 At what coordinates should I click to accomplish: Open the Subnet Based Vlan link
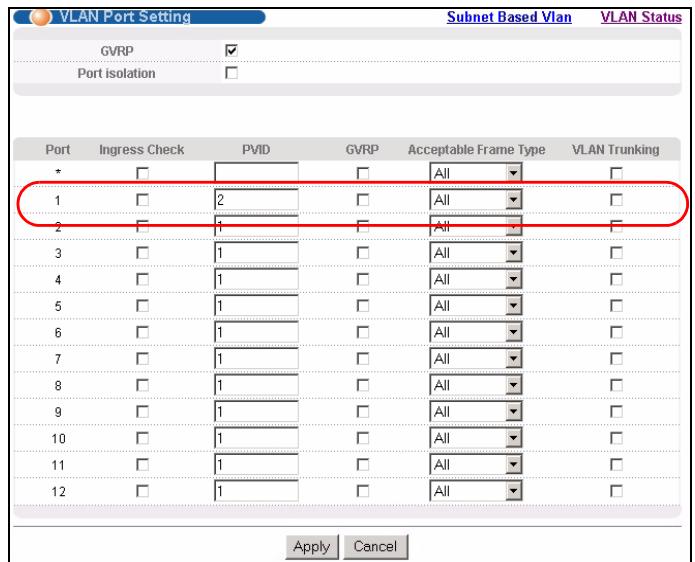[509, 17]
